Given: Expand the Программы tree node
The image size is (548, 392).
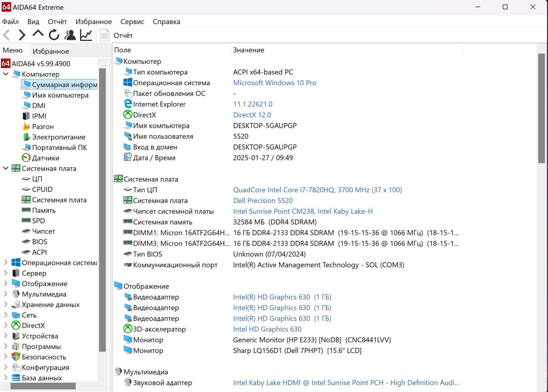Looking at the screenshot, I should click(6, 346).
